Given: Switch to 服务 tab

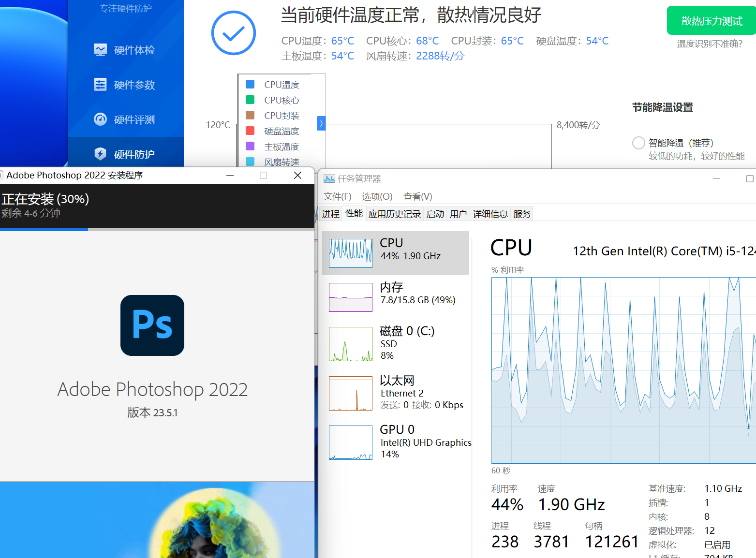Looking at the screenshot, I should pos(522,214).
